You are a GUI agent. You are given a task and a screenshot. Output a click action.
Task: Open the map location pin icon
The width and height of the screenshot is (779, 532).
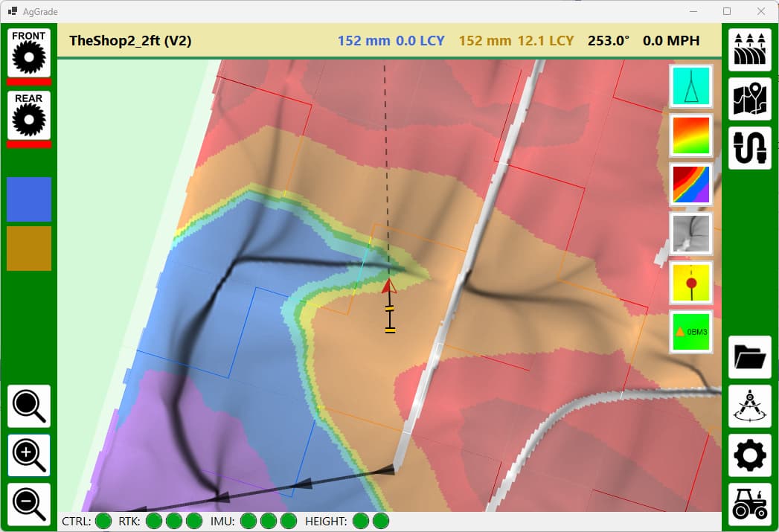(x=749, y=99)
